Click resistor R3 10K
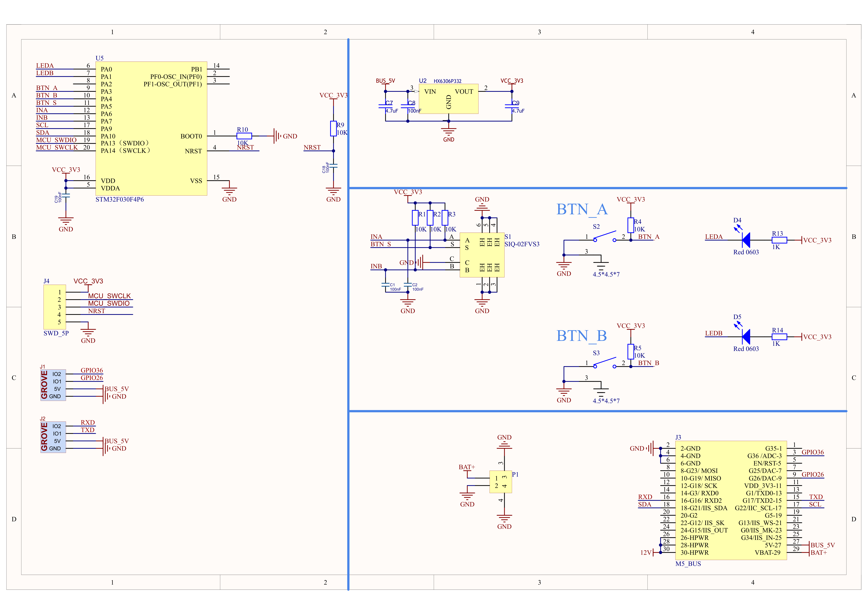The height and width of the screenshot is (614, 868). 445,218
